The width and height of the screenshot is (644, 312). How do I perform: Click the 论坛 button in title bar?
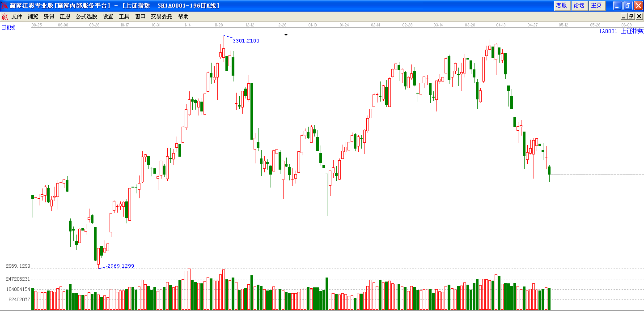pyautogui.click(x=579, y=5)
